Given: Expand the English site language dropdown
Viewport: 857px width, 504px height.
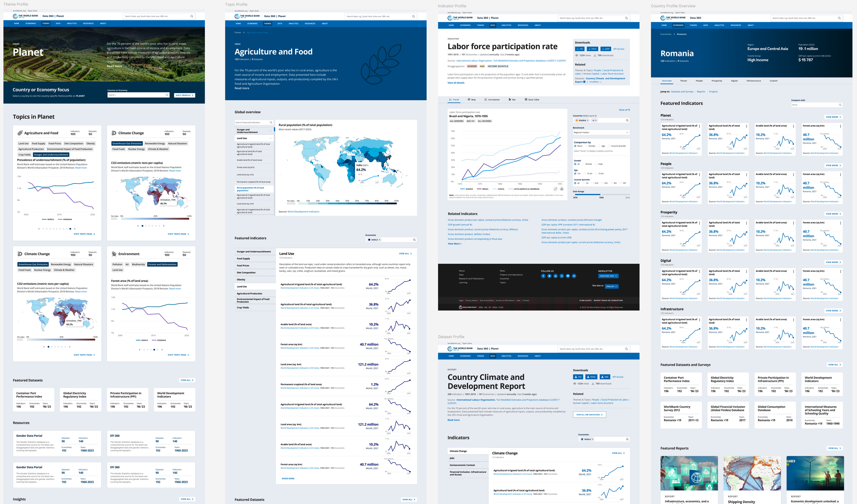Looking at the screenshot, I should click(x=612, y=286).
